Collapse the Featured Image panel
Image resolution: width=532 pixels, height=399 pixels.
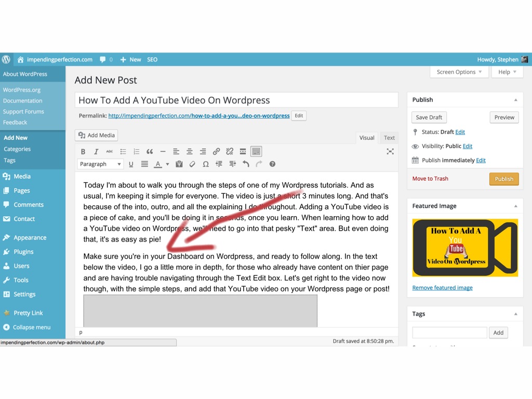pyautogui.click(x=516, y=206)
